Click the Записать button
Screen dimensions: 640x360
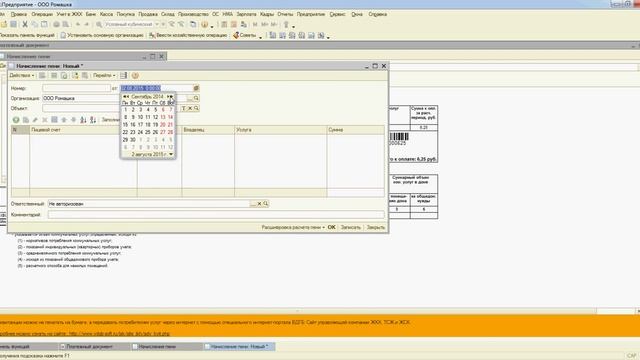(x=351, y=227)
